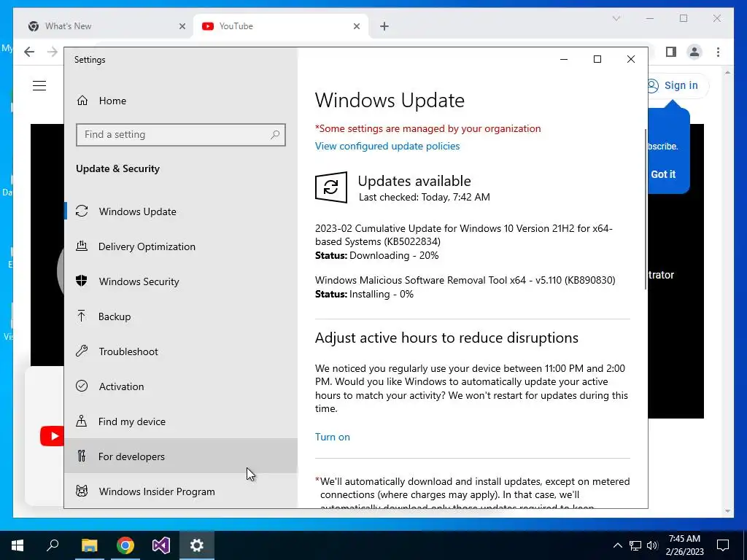Click the Backup upward arrow icon
The height and width of the screenshot is (560, 747).
(x=82, y=316)
